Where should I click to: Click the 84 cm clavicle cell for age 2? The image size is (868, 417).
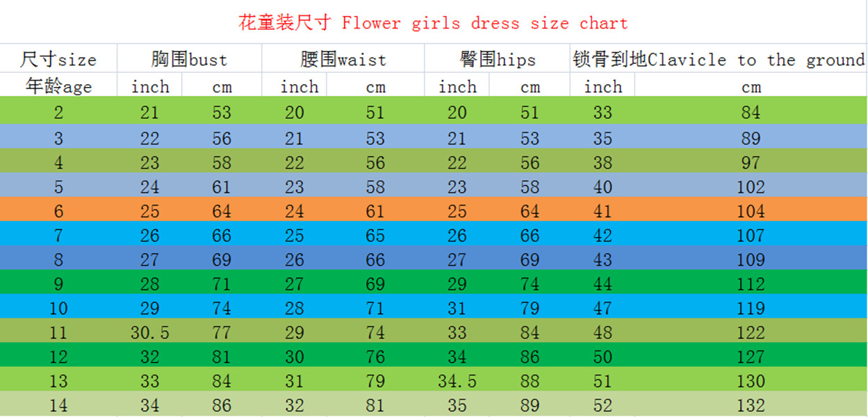[x=751, y=113]
